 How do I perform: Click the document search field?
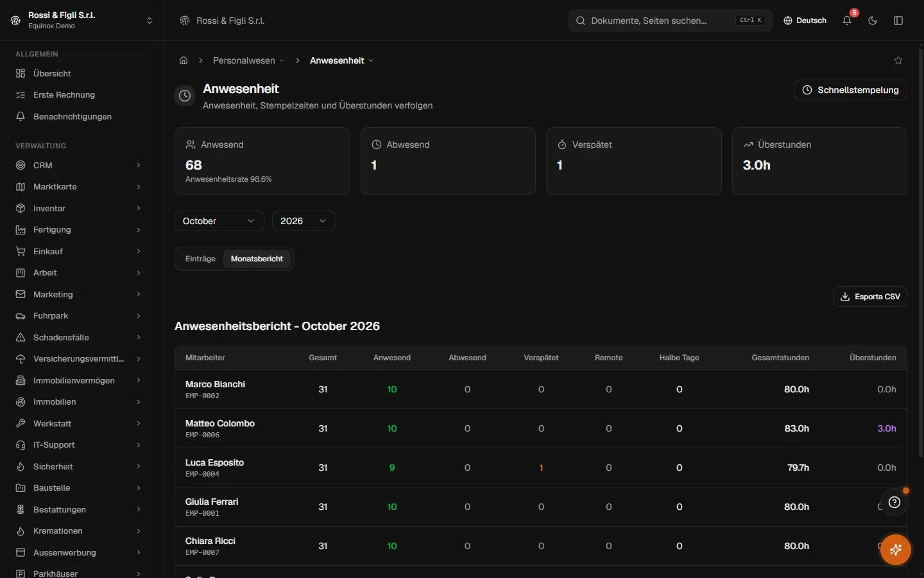coord(670,21)
